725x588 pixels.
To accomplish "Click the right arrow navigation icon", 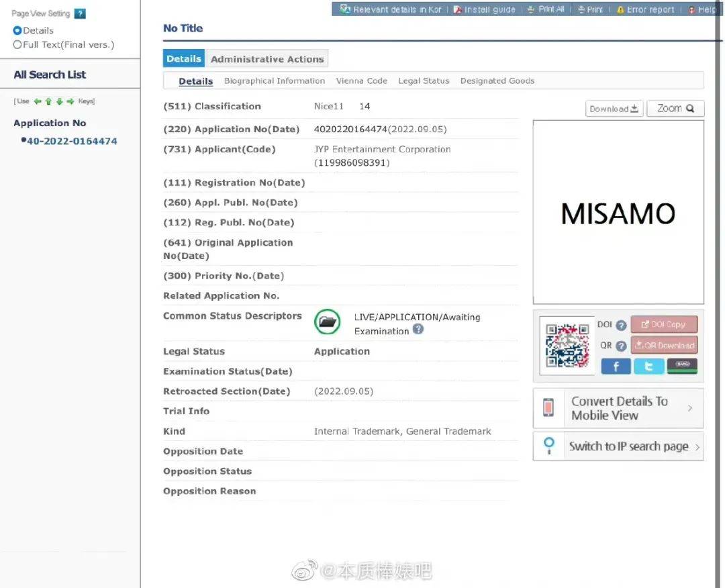I will 70,101.
